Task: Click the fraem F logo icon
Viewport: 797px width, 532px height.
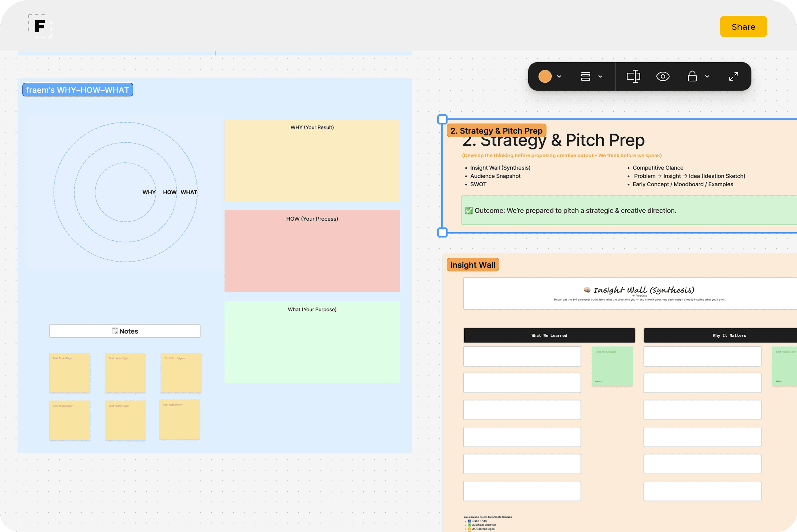Action: click(x=40, y=26)
